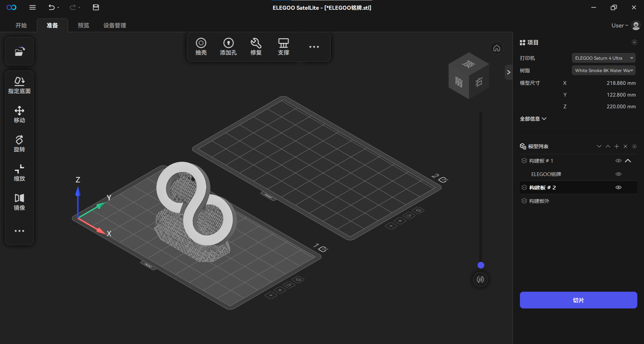Open the 设备管理 tab

point(115,25)
